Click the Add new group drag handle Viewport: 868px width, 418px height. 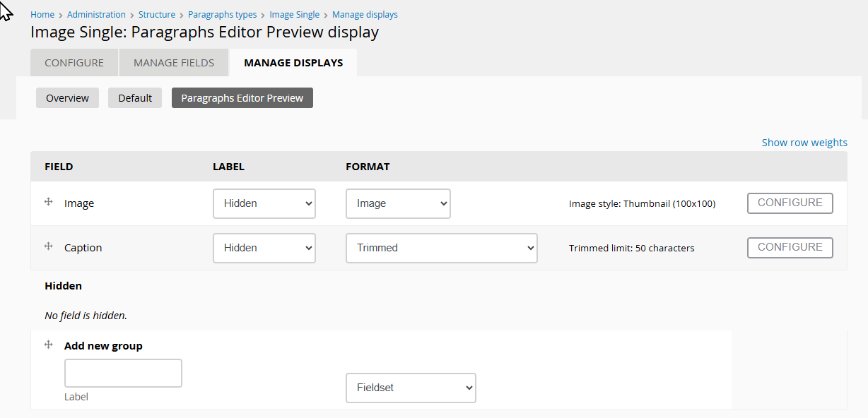(49, 345)
